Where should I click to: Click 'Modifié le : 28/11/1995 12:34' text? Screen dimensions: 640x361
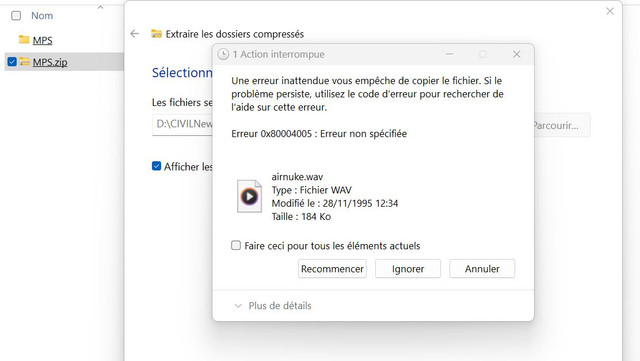tap(335, 203)
